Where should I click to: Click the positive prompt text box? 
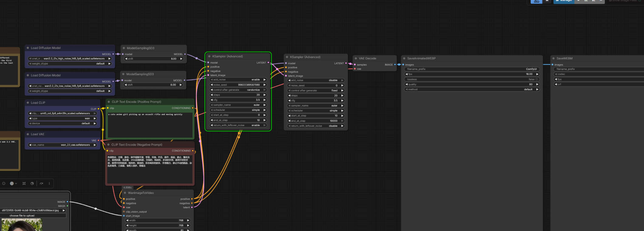coord(150,125)
